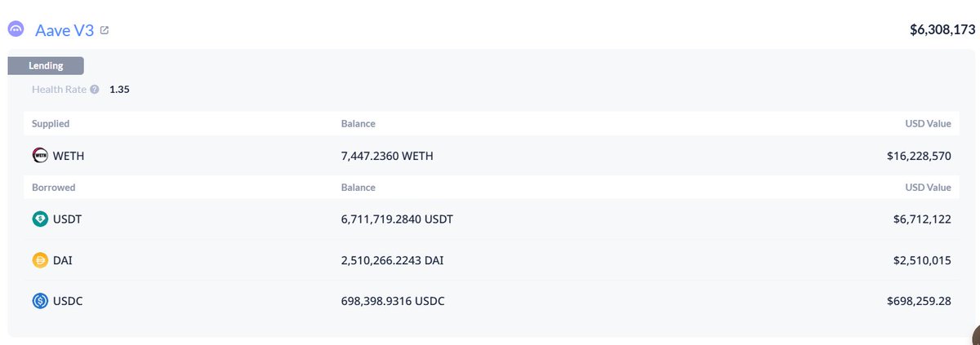Open Aave V3 external link icon
980x345 pixels.
[x=105, y=30]
